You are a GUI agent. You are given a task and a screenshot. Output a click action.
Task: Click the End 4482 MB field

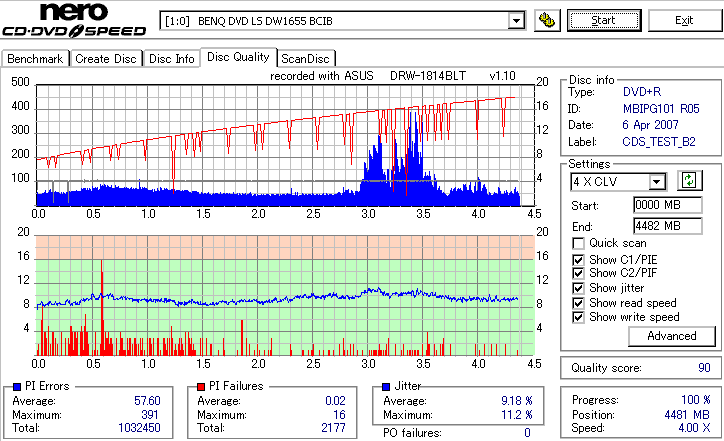click(668, 226)
